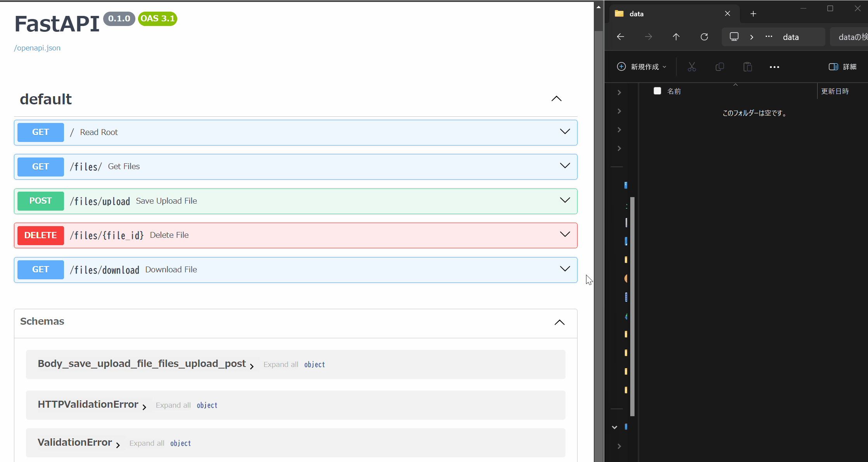Screen dimensions: 868x462
Task: Refresh the data folder view
Action: (x=704, y=37)
